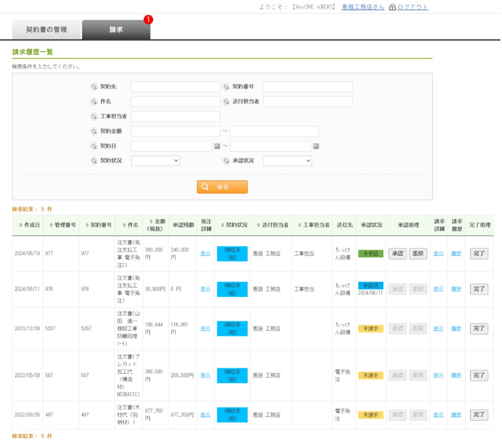Screen dimensions: 502x448
Task: Click magnifier icon beside 契約先
Action: point(94,87)
